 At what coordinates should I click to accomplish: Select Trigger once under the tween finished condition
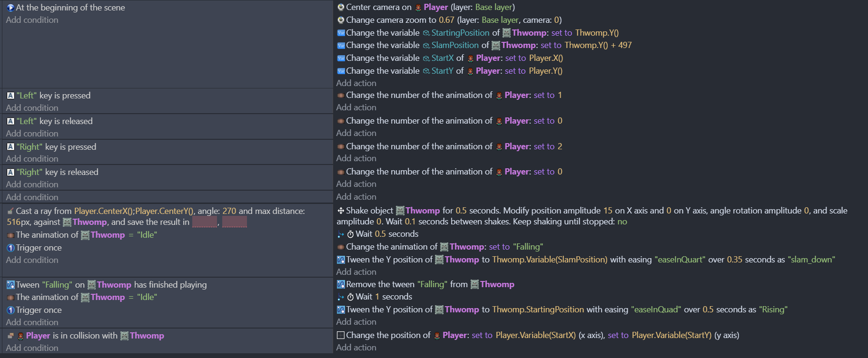39,310
